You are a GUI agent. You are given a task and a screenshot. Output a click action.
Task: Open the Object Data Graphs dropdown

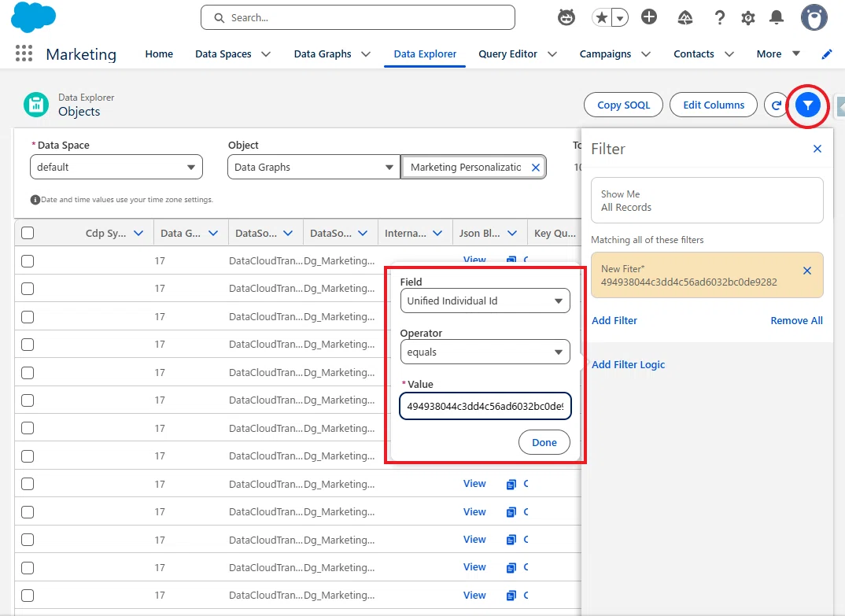314,167
